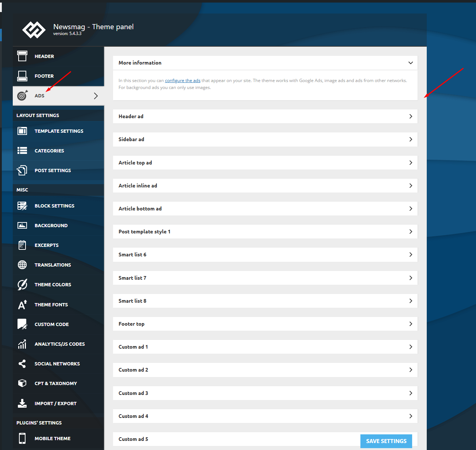Screen dimensions: 476x450
Task: Click the 'Newsmag - Theme panel' title
Action: click(x=93, y=27)
